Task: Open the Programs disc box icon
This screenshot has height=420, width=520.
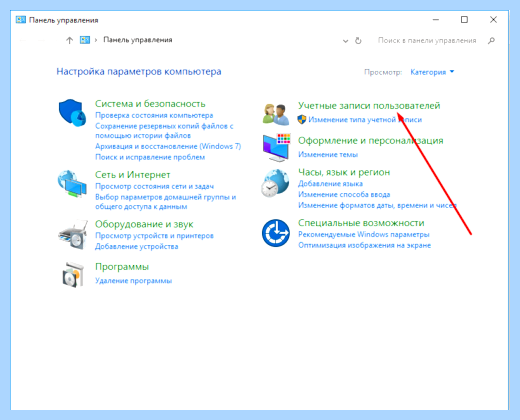Action: [x=73, y=275]
